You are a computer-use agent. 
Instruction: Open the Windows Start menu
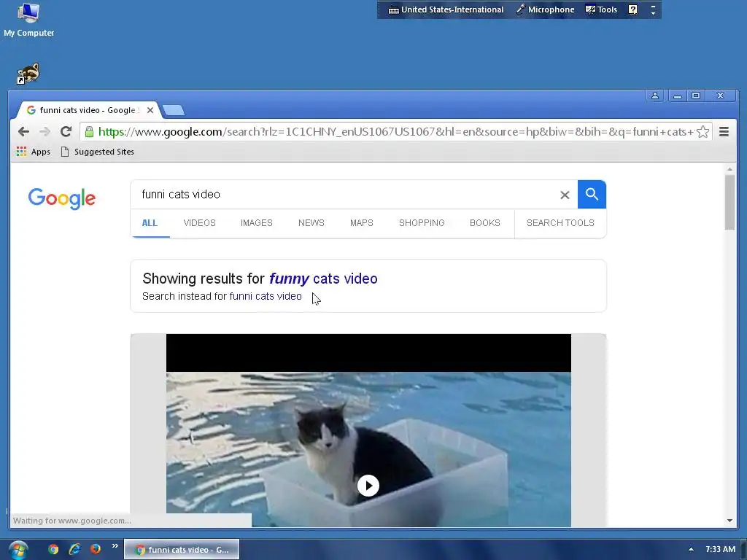click(x=18, y=550)
